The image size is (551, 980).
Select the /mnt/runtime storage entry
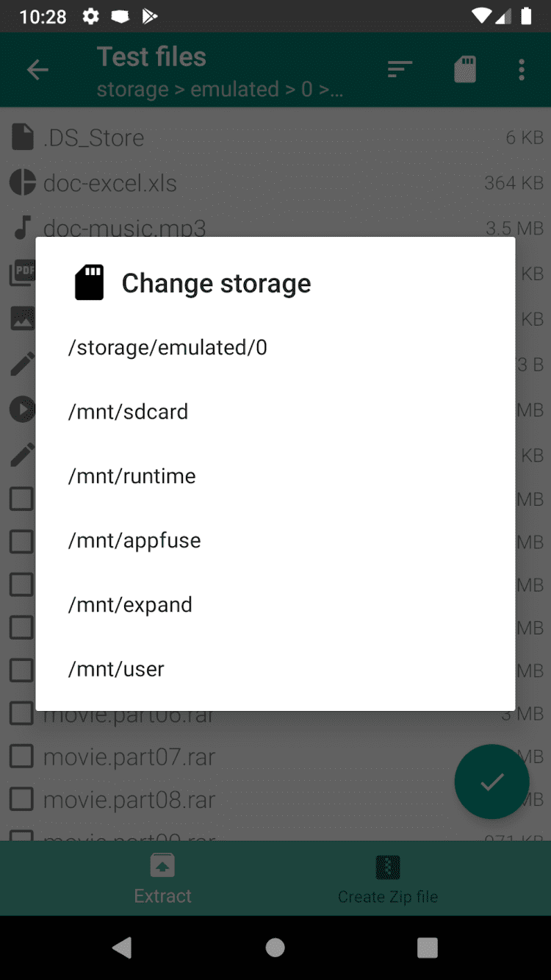[x=132, y=476]
